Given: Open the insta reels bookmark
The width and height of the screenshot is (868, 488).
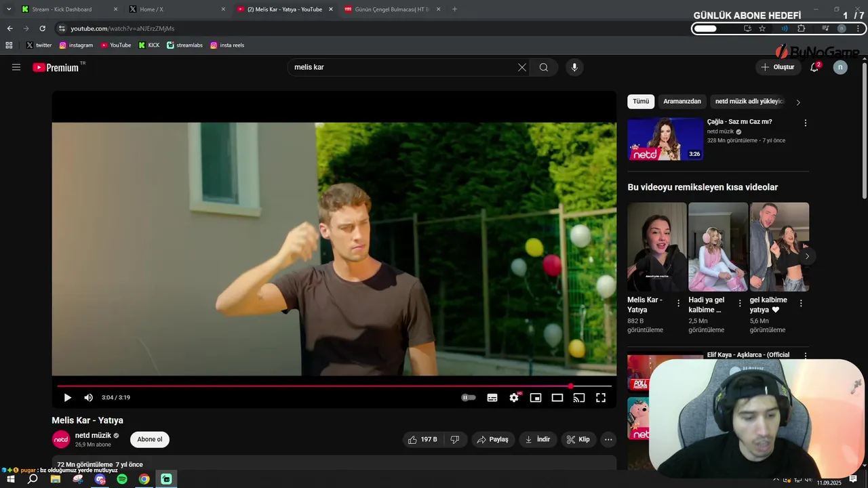Looking at the screenshot, I should pyautogui.click(x=226, y=45).
